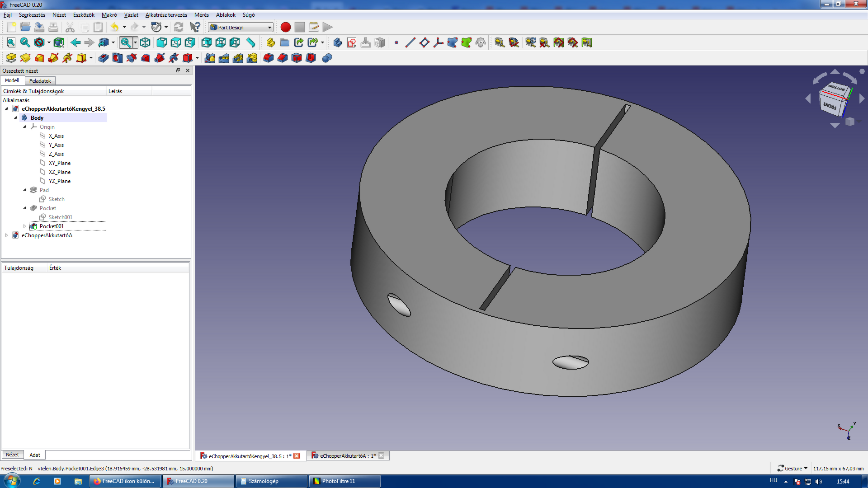This screenshot has width=868, height=488.
Task: Create a clone with the sheep icon
Action: 481,42
